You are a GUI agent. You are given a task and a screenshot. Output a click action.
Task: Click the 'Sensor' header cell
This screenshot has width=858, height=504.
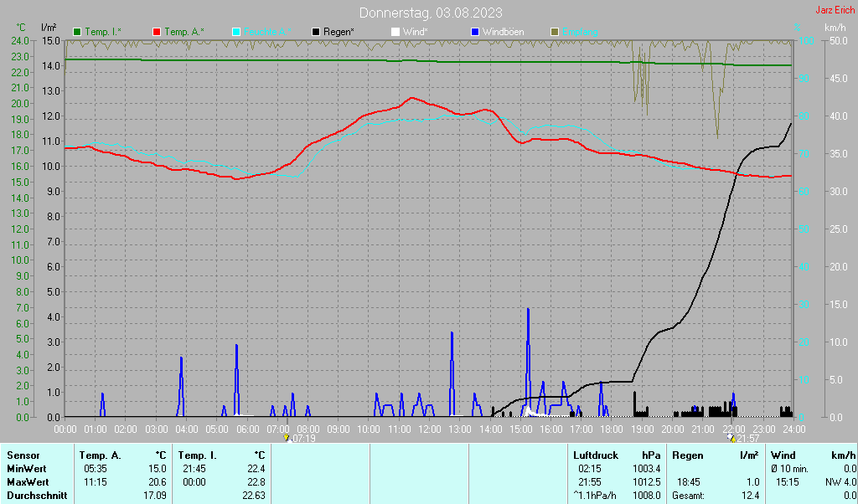23,455
